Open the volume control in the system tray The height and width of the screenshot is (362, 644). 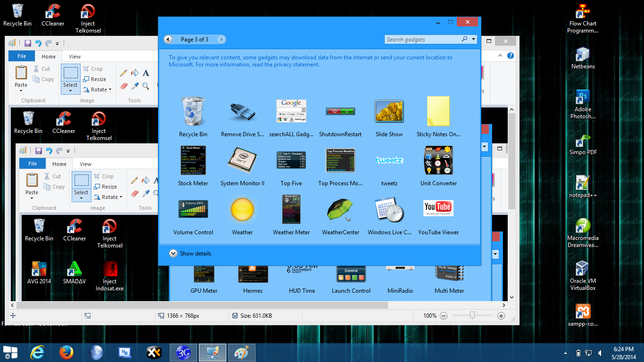click(600, 353)
